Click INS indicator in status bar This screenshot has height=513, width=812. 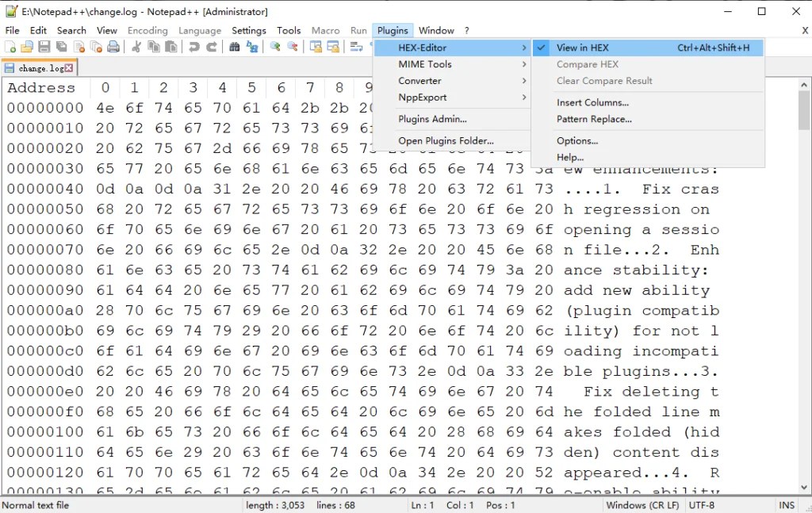786,505
